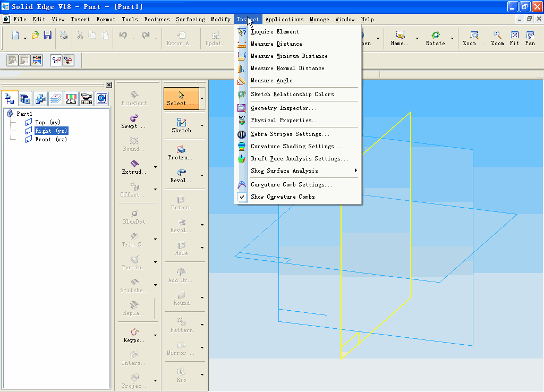Select the Right (yz) reference plane

point(51,131)
